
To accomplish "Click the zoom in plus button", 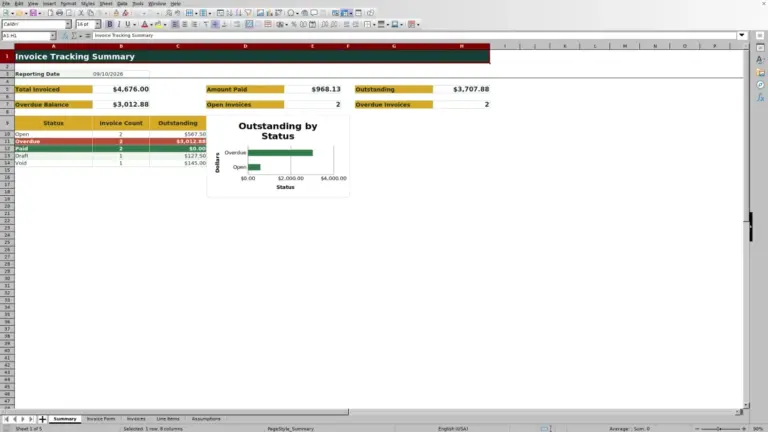I will pyautogui.click(x=744, y=429).
